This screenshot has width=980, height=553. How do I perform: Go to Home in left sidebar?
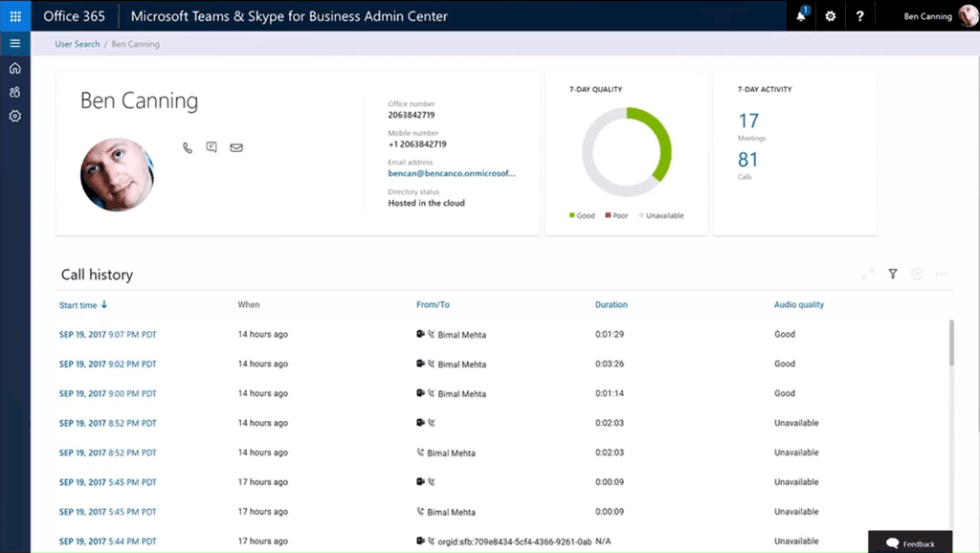pos(15,69)
